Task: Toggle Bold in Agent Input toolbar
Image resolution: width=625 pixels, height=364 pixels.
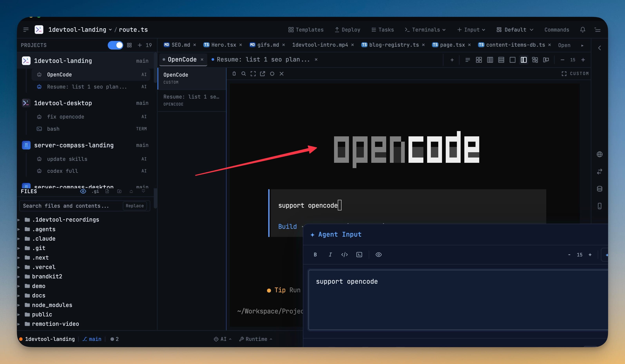Action: pyautogui.click(x=315, y=255)
